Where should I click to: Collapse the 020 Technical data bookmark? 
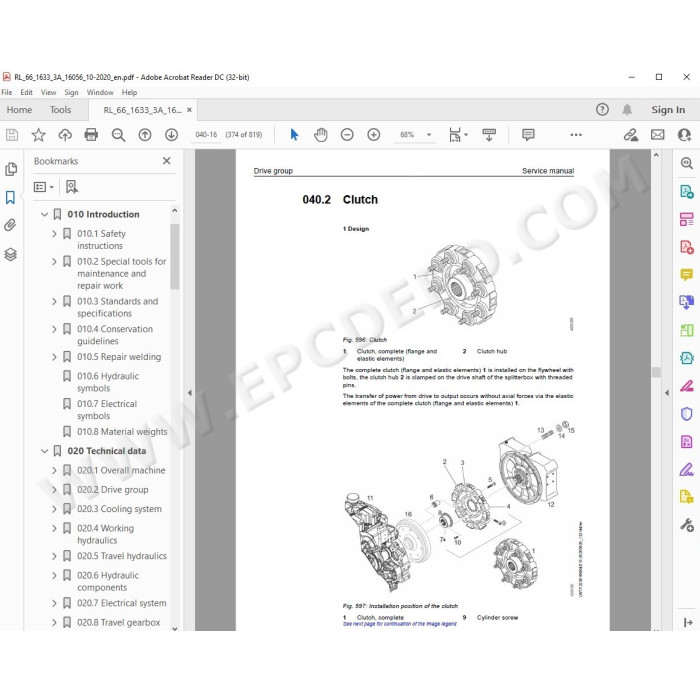coord(44,451)
